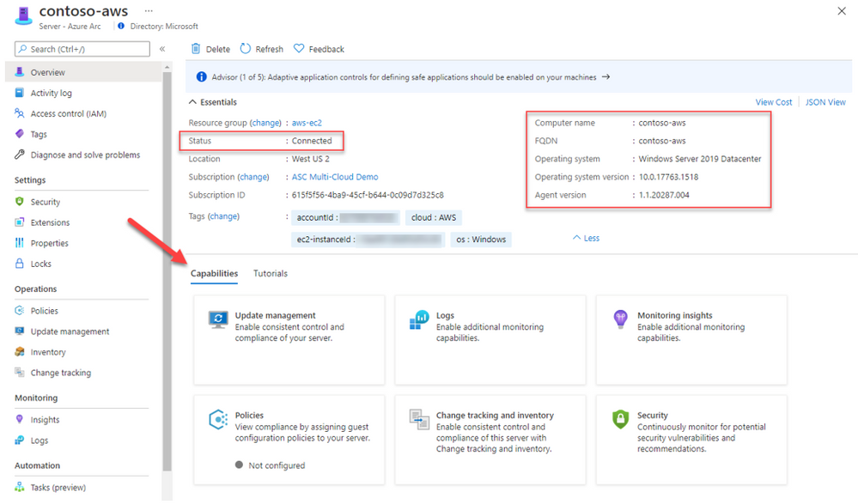Viewport: 858px width, 504px height.
Task: Click in the sidebar Search field
Action: click(82, 49)
